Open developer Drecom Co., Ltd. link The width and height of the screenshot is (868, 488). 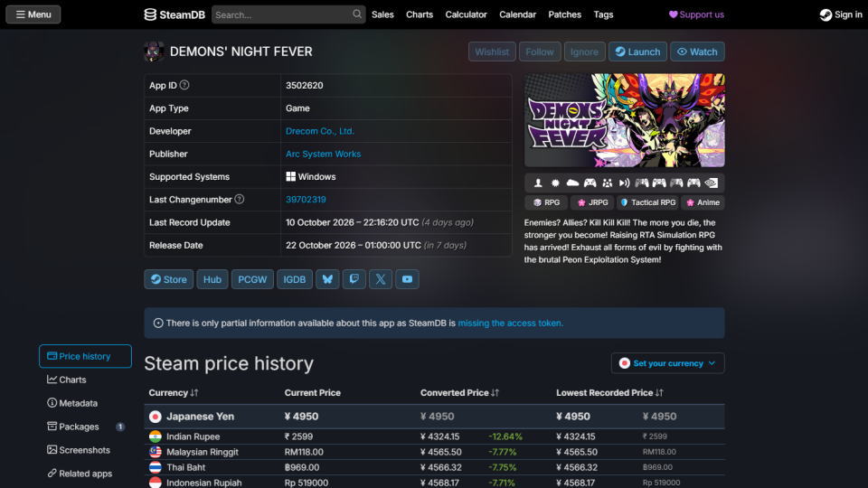(x=320, y=131)
